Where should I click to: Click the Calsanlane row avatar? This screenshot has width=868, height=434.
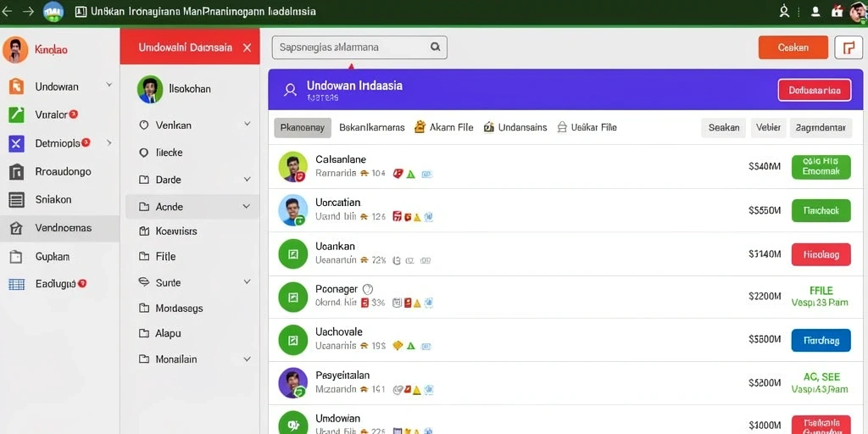pyautogui.click(x=293, y=167)
